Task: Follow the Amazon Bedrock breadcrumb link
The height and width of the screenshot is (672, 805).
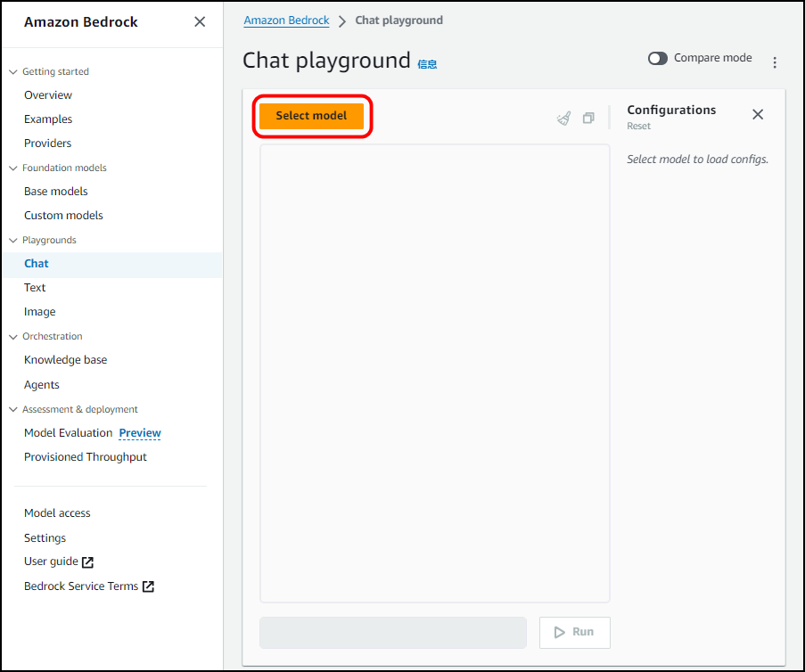Action: tap(286, 20)
